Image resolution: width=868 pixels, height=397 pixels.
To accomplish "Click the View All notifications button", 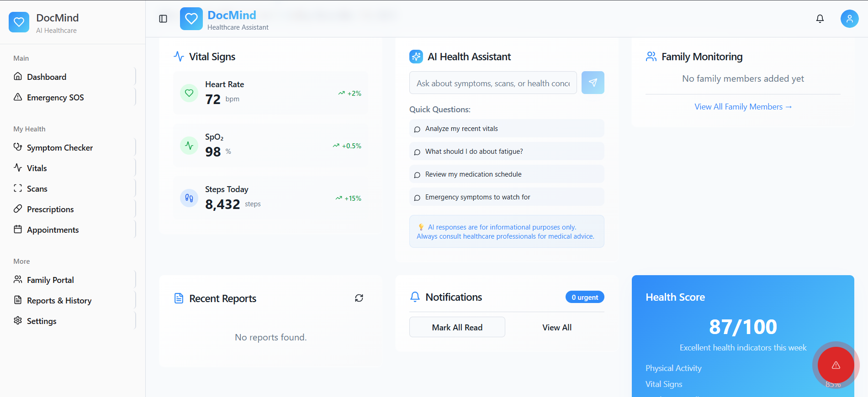I will (x=557, y=327).
